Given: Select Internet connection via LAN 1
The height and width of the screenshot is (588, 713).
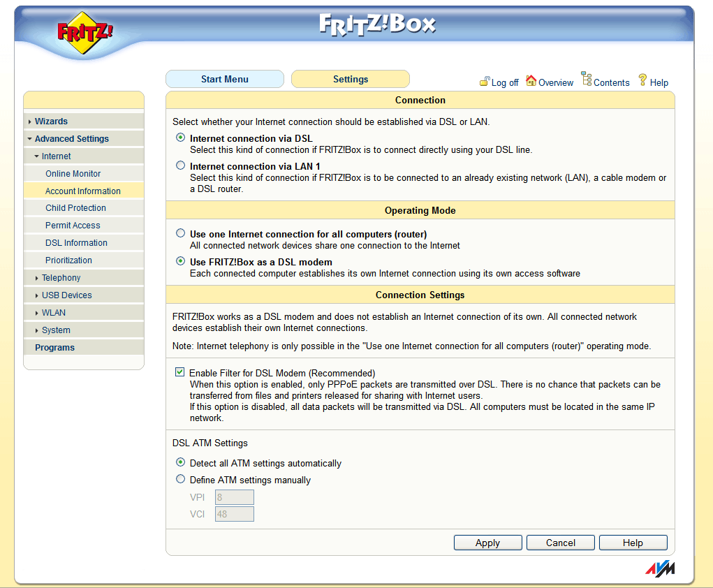Looking at the screenshot, I should tap(181, 165).
